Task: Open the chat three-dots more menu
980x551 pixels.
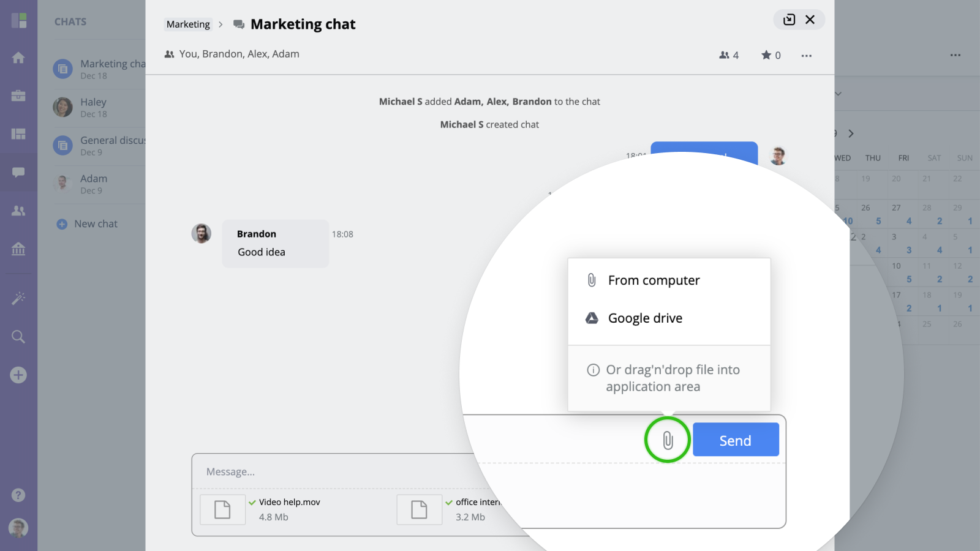Action: pyautogui.click(x=807, y=56)
